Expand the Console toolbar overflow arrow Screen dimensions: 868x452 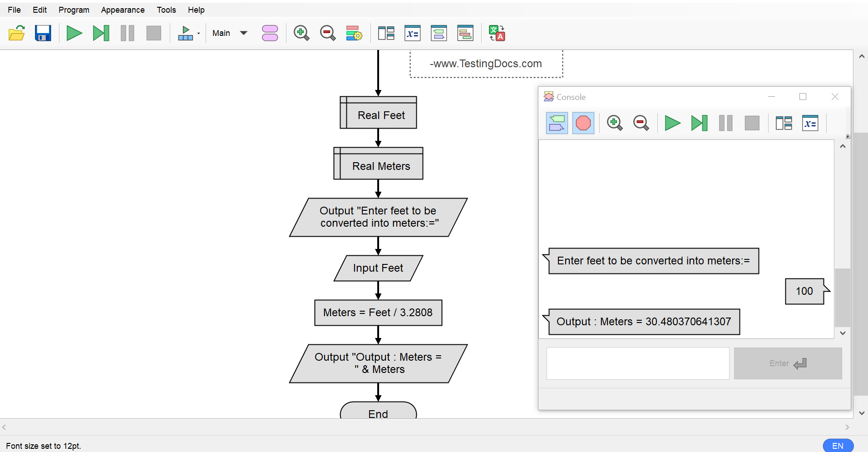[847, 137]
